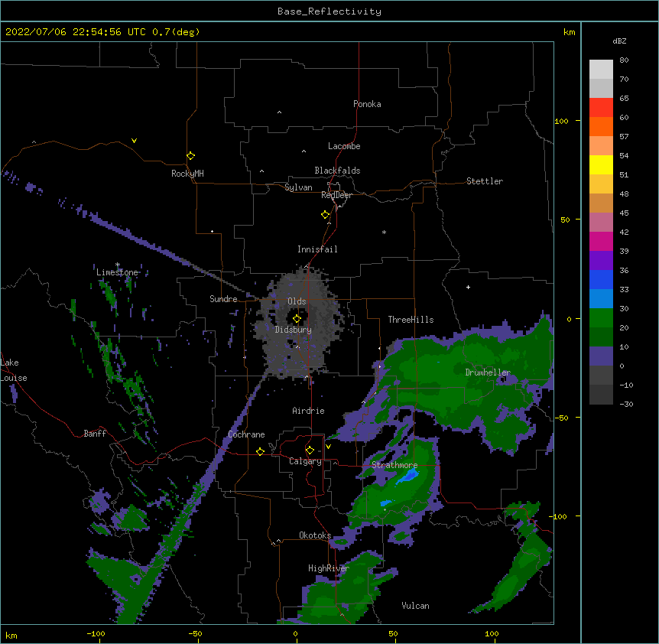The height and width of the screenshot is (644, 659).
Task: Click the -50 tick on right axis
Action: coord(561,418)
